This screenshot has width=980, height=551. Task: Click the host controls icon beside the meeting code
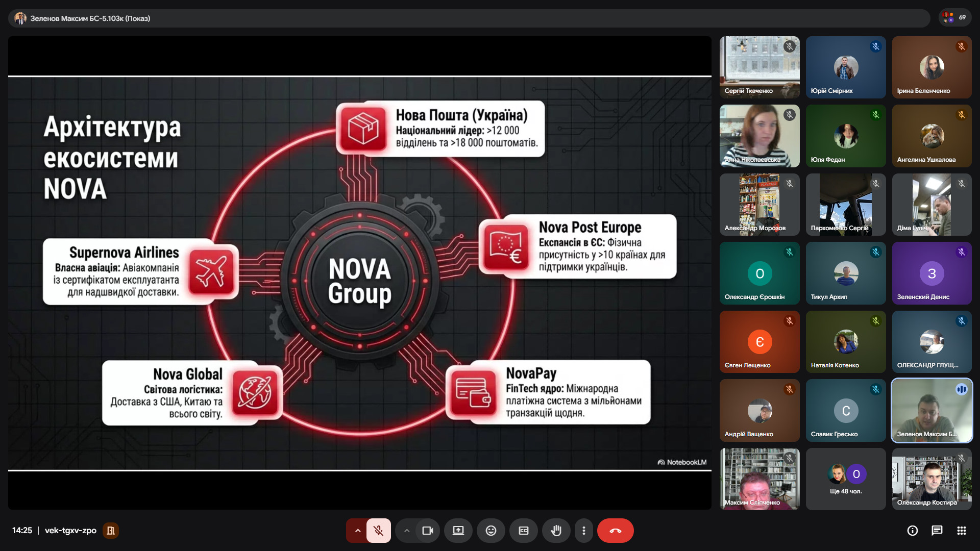(110, 531)
